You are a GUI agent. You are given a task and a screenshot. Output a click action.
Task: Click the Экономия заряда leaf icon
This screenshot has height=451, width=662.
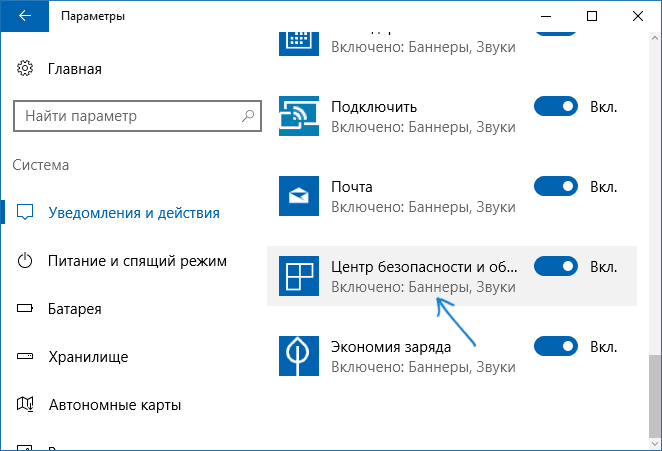coord(299,356)
